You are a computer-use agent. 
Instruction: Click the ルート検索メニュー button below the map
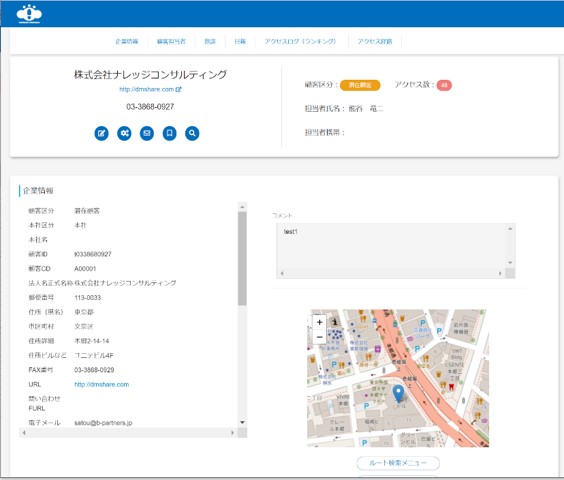click(398, 463)
